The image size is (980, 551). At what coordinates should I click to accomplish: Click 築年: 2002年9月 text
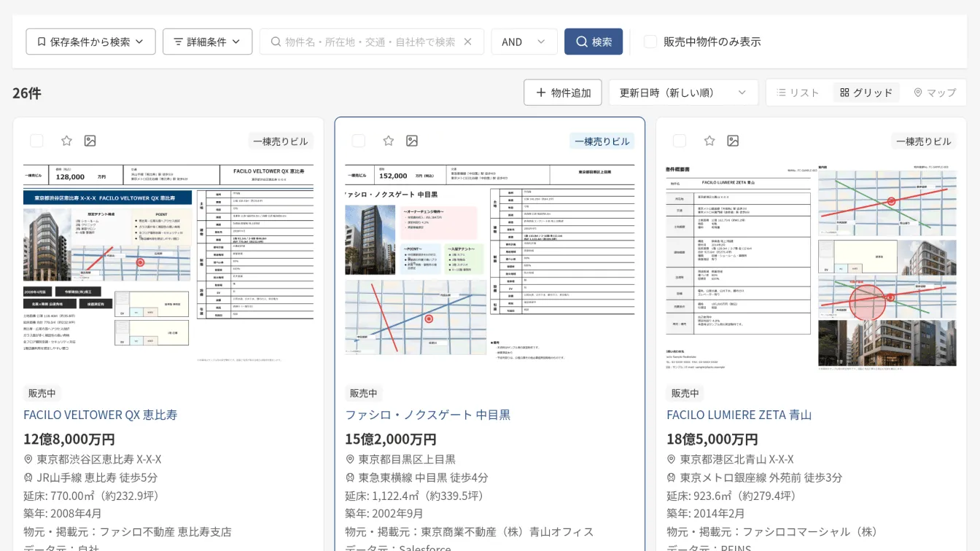coord(384,514)
